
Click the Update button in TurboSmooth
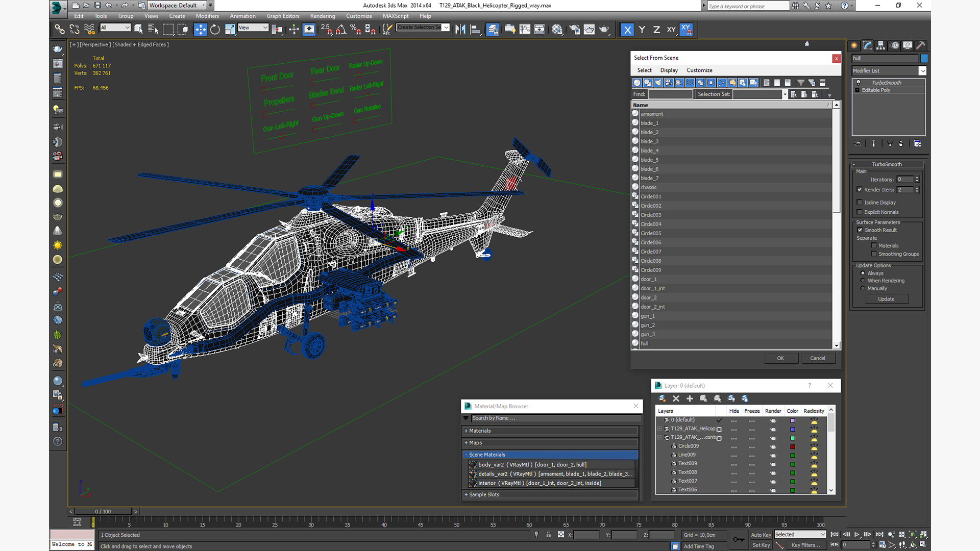point(886,299)
